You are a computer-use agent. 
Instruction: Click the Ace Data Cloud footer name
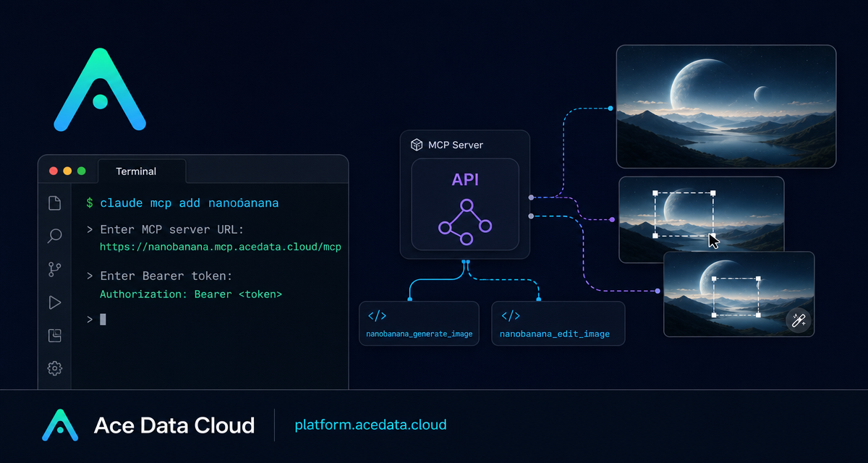point(174,425)
